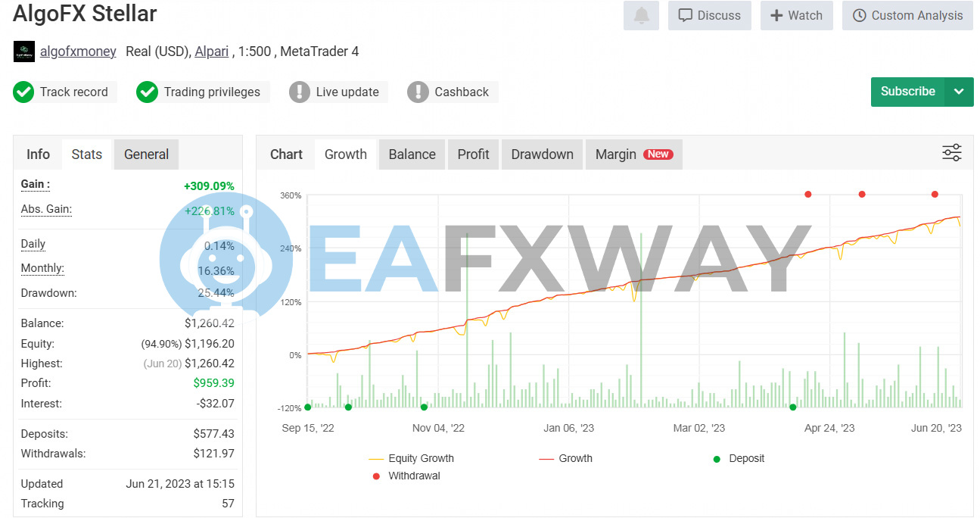
Task: Click the 25.44% drawdown value
Action: [216, 293]
